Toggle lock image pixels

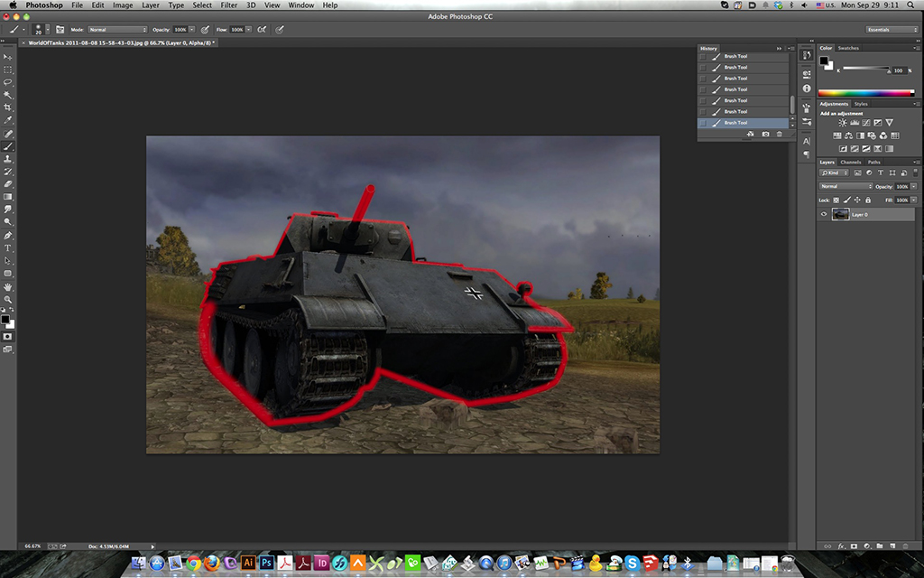(x=846, y=200)
